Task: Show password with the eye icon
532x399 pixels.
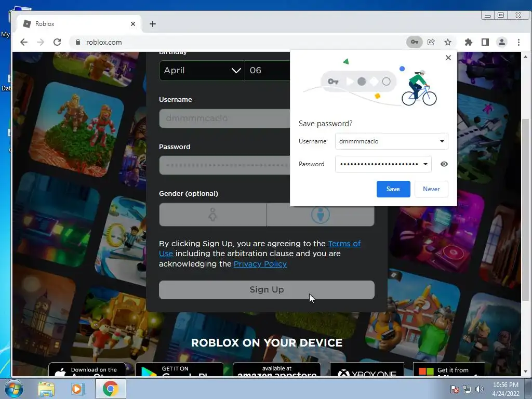Action: pos(444,164)
